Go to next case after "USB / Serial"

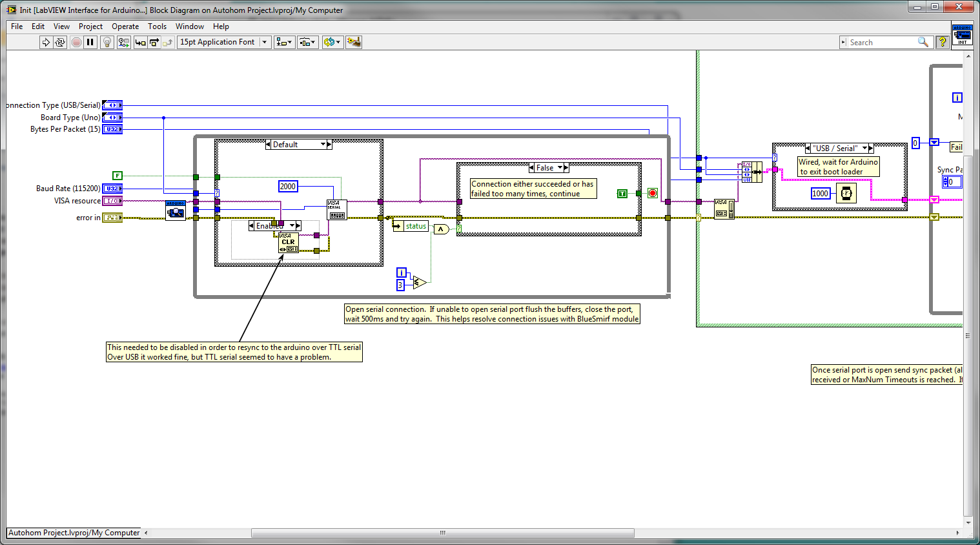871,148
